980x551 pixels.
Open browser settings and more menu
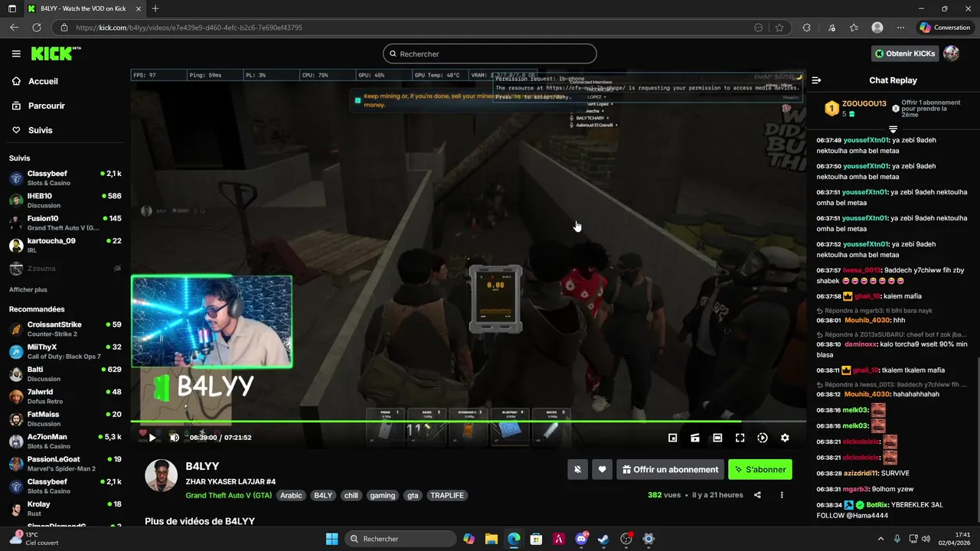pos(900,28)
